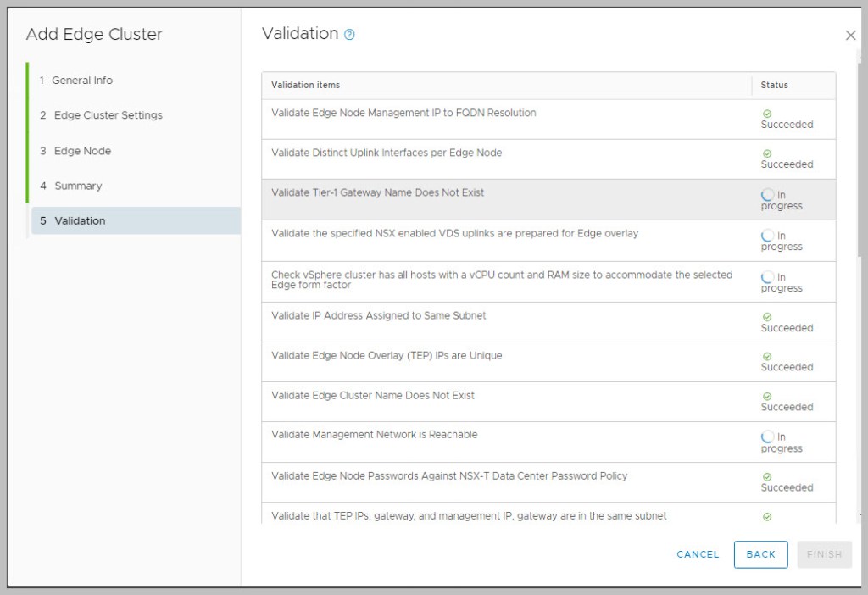
Task: Close the Add Edge Cluster dialog
Action: (x=850, y=36)
